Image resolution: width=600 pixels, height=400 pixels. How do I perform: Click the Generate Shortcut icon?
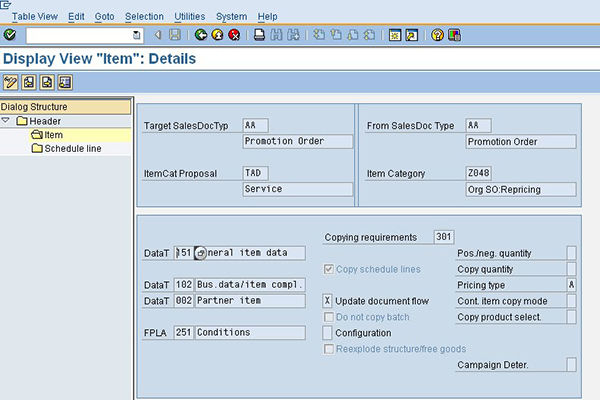coord(412,35)
